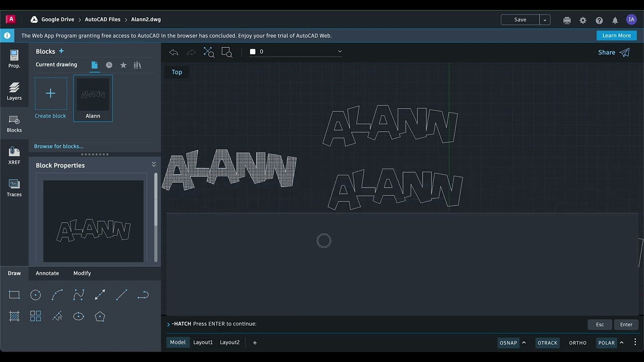Click the Browse for blocks link
Image resolution: width=644 pixels, height=362 pixels.
click(58, 146)
